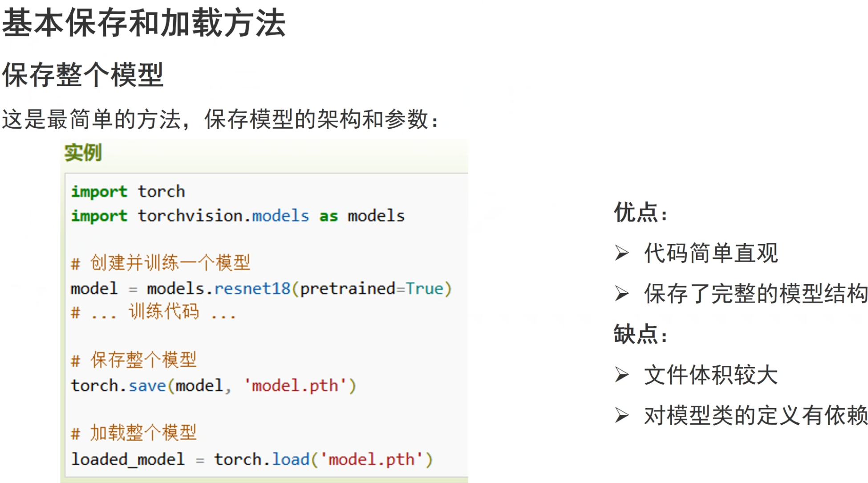Click the text 文件体积较大
This screenshot has height=483, width=868.
711,375
